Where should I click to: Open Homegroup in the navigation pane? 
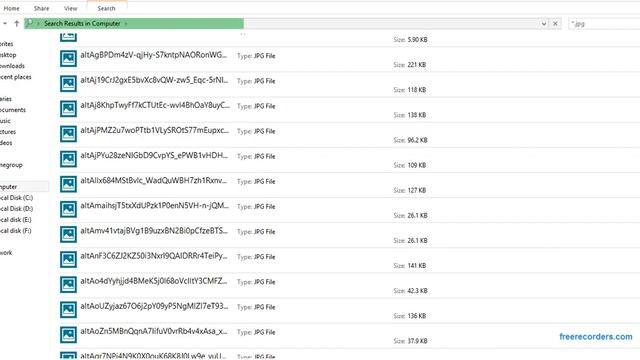coord(11,165)
